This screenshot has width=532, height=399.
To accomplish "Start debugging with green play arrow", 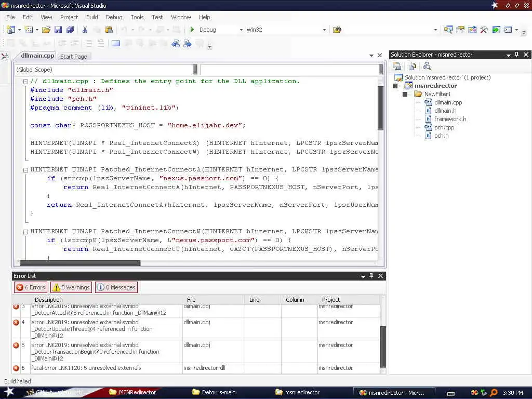I will (192, 30).
